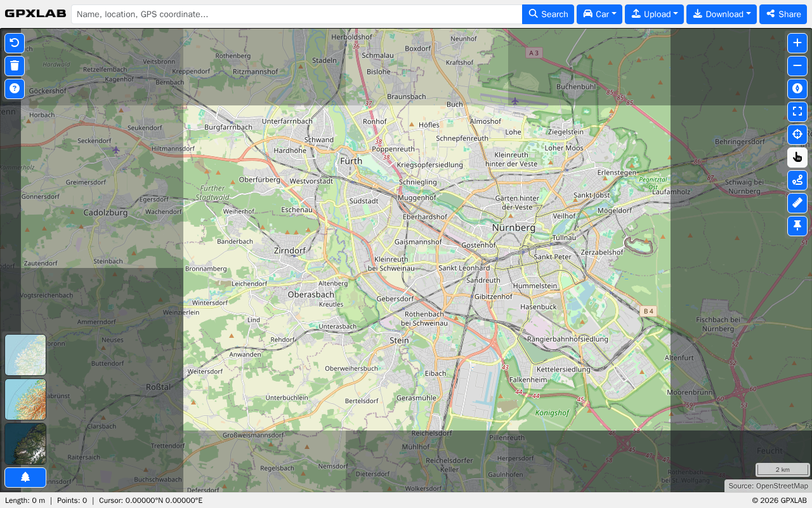Delete the track with trash icon
Screen dimensions: 812x508
click(15, 66)
